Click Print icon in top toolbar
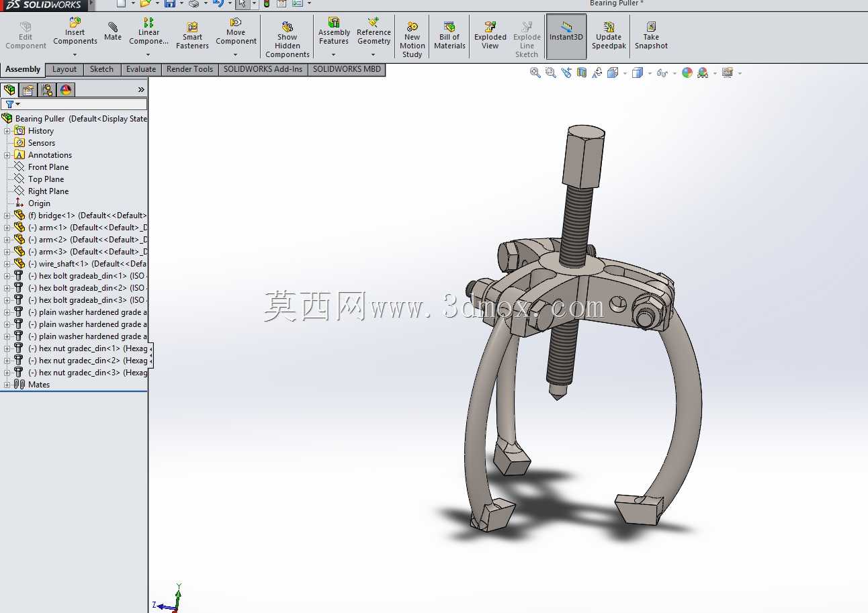Image resolution: width=868 pixels, height=613 pixels. click(193, 3)
